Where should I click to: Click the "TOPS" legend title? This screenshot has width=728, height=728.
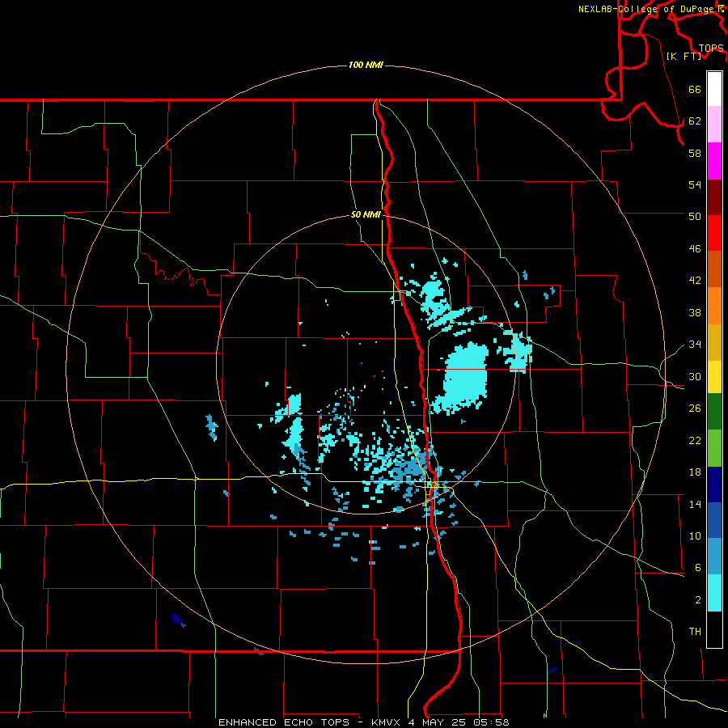711,48
